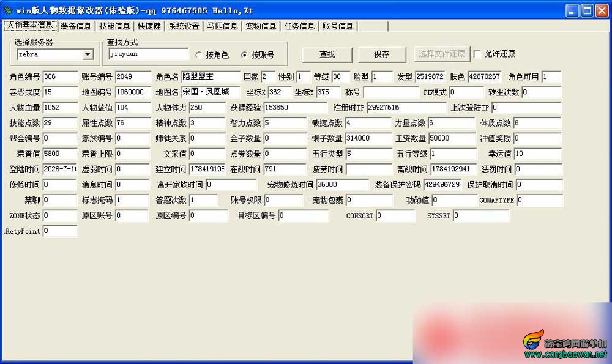This screenshot has width=612, height=364.
Task: Select the 按账号 radio button
Action: 244,55
